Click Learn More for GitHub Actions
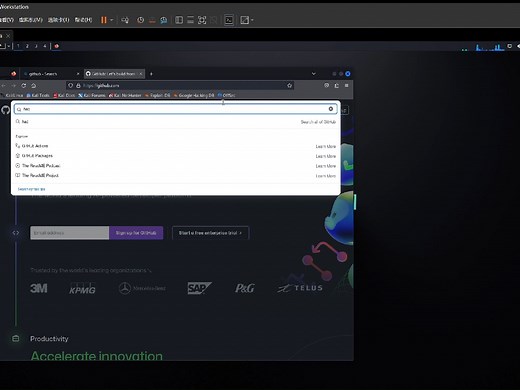 click(x=326, y=146)
